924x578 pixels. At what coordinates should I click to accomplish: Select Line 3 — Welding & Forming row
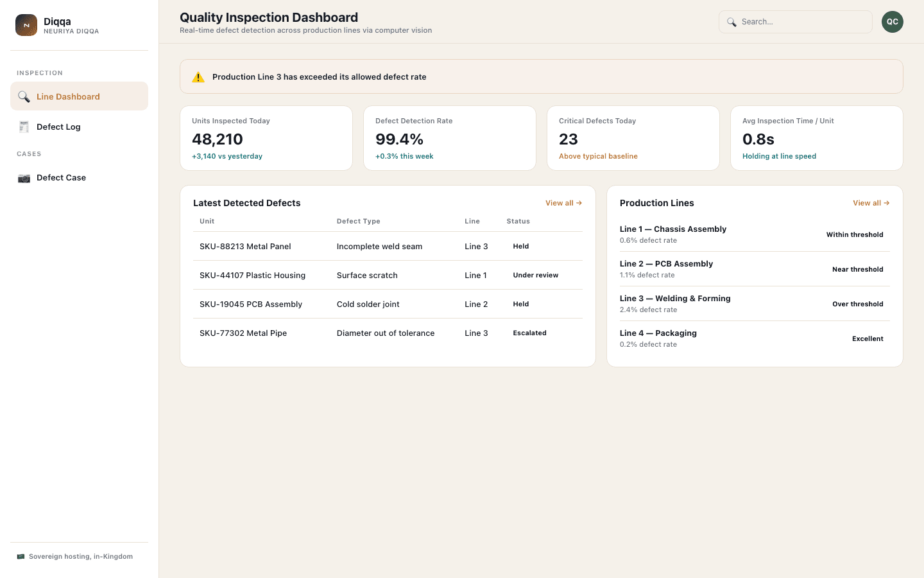click(755, 304)
